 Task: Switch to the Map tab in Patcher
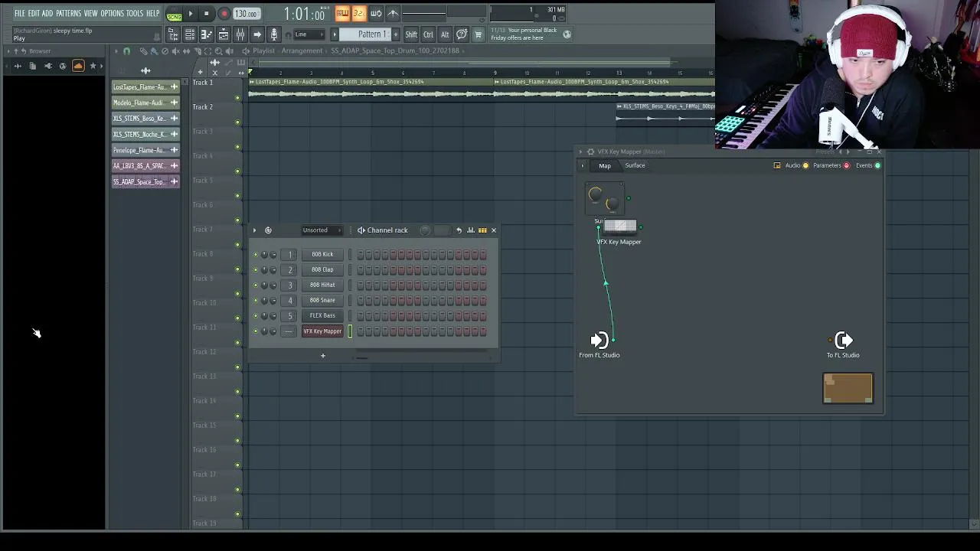pos(605,165)
